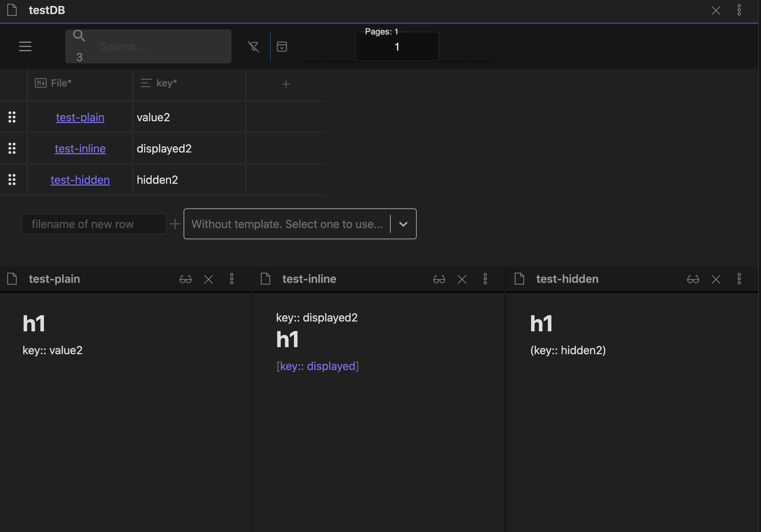Click the plus icon to add column
Viewport: 761px width, 532px height.
click(x=286, y=84)
